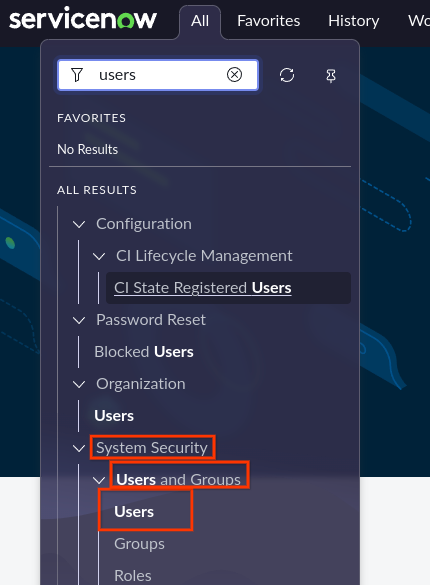This screenshot has height=585, width=430.
Task: Open Groups under Users and Groups
Action: click(x=139, y=544)
